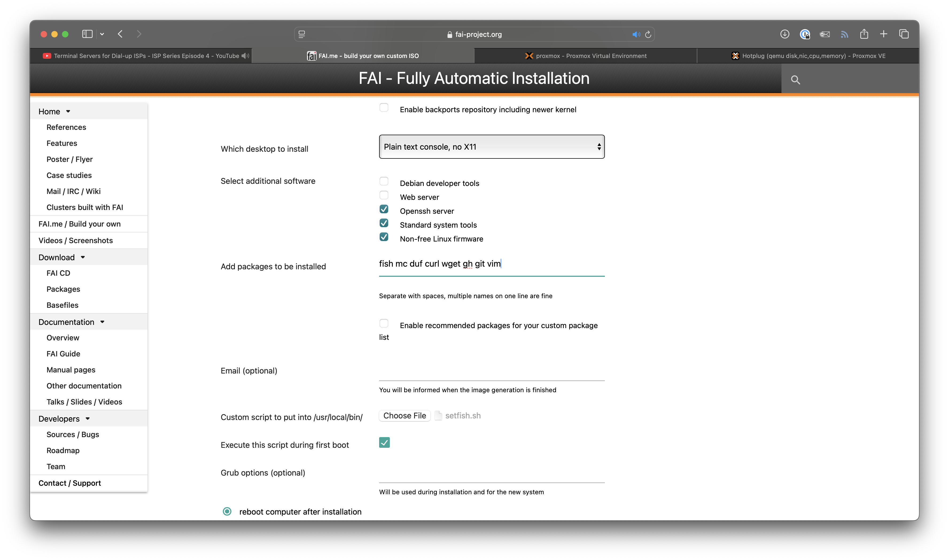Image resolution: width=949 pixels, height=560 pixels.
Task: Enable the Web server checkbox
Action: point(384,195)
